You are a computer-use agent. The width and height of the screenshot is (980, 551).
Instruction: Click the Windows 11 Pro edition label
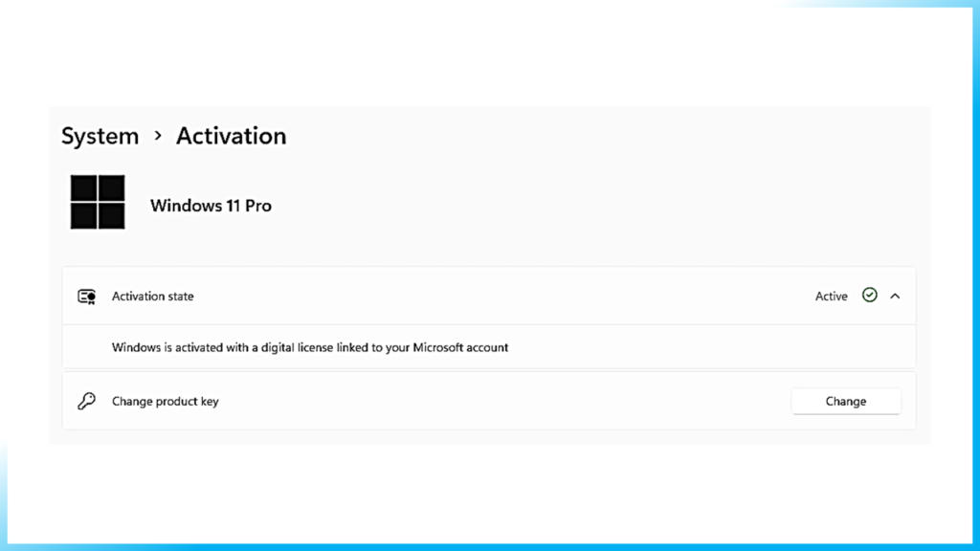point(211,205)
